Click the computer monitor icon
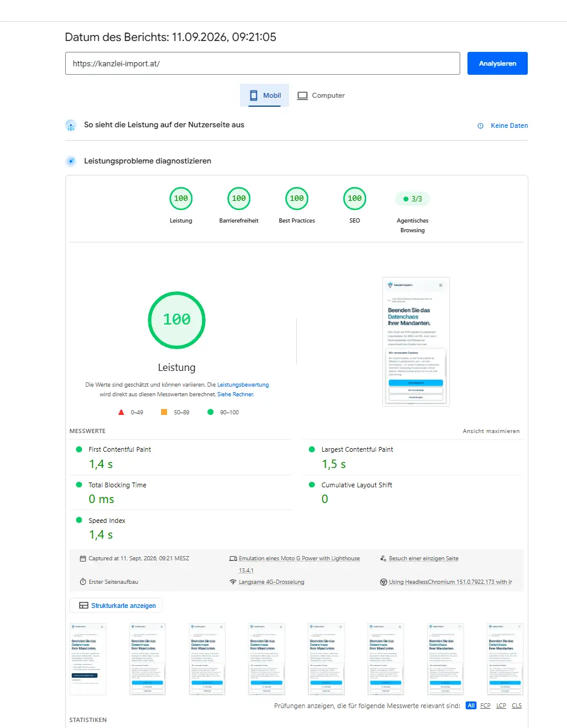567x728 pixels. point(303,95)
